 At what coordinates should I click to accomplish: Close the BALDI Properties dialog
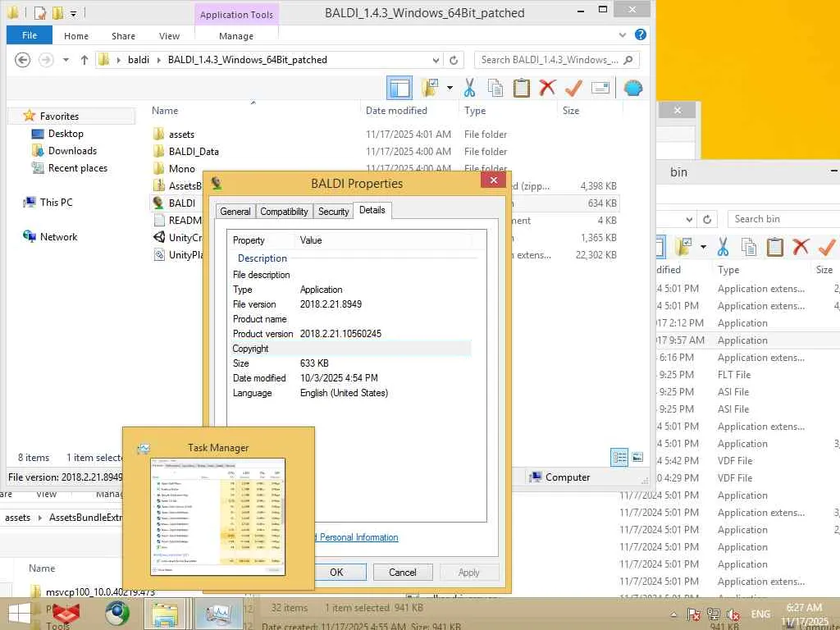point(493,180)
